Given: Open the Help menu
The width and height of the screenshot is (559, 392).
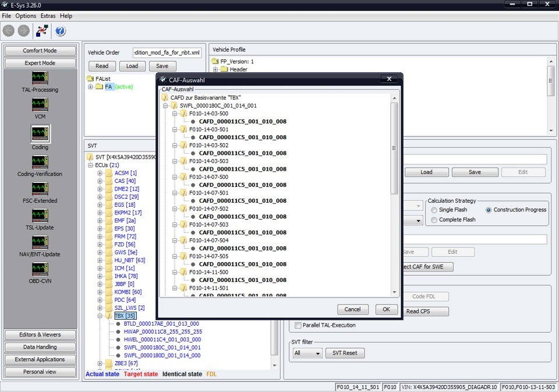Looking at the screenshot, I should tap(66, 16).
